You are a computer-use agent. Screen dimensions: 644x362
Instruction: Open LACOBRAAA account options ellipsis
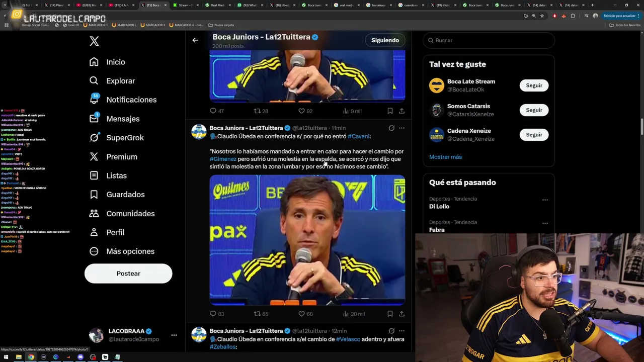pos(174,335)
